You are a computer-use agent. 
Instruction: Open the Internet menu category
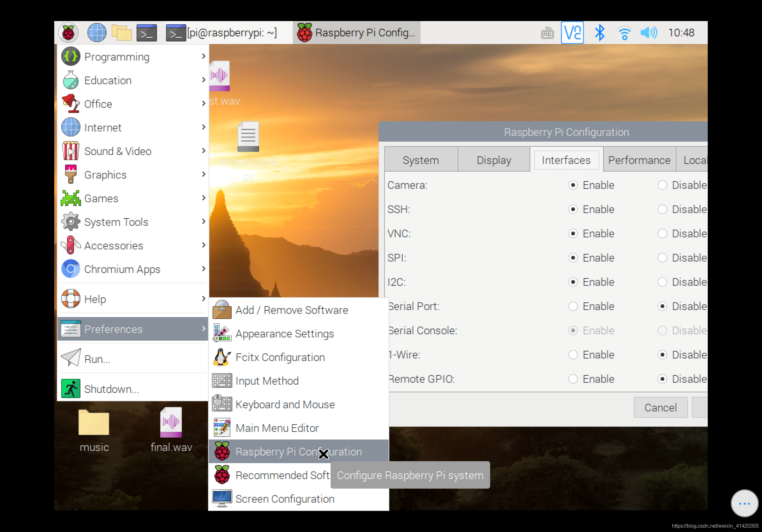[x=133, y=127]
